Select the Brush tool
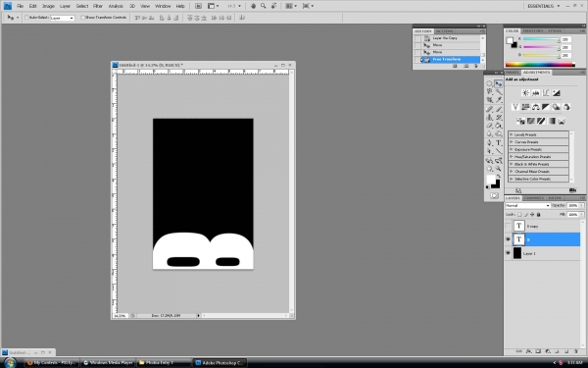588x368 pixels. [x=499, y=109]
